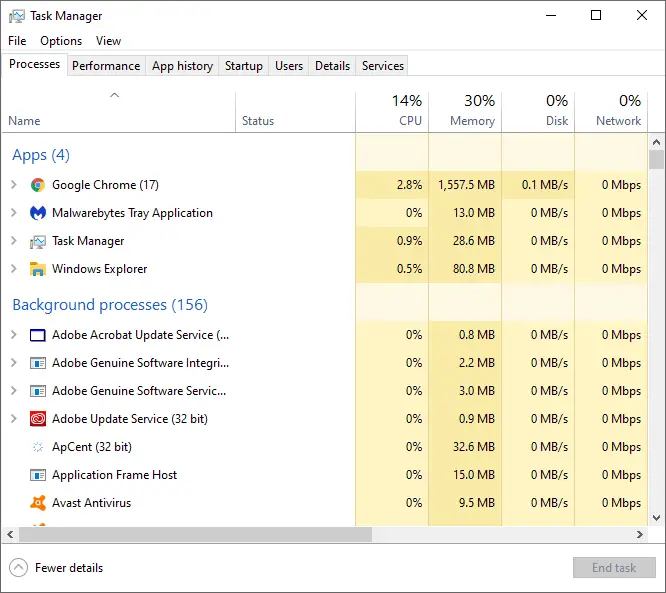Image resolution: width=666 pixels, height=593 pixels.
Task: Sort by the Name column header
Action: (x=119, y=112)
